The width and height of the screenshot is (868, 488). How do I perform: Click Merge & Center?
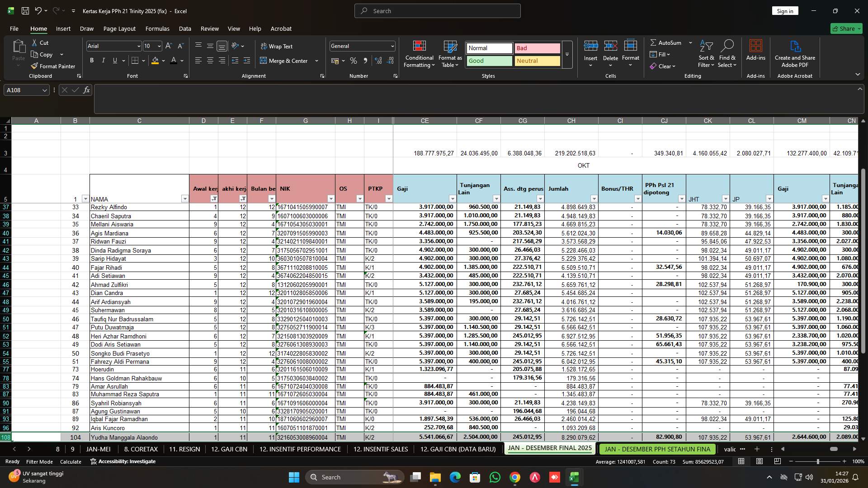tap(286, 61)
